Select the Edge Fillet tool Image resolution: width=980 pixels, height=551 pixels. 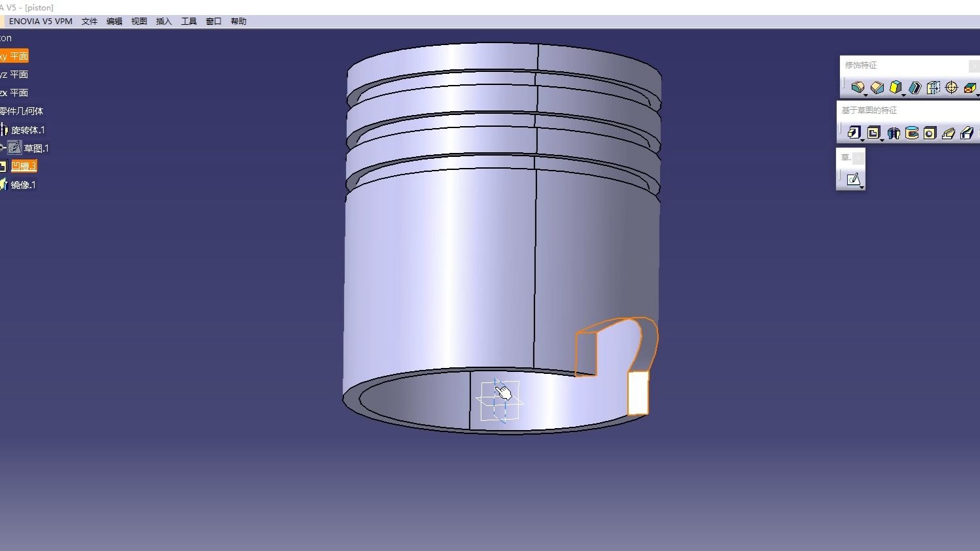[858, 87]
